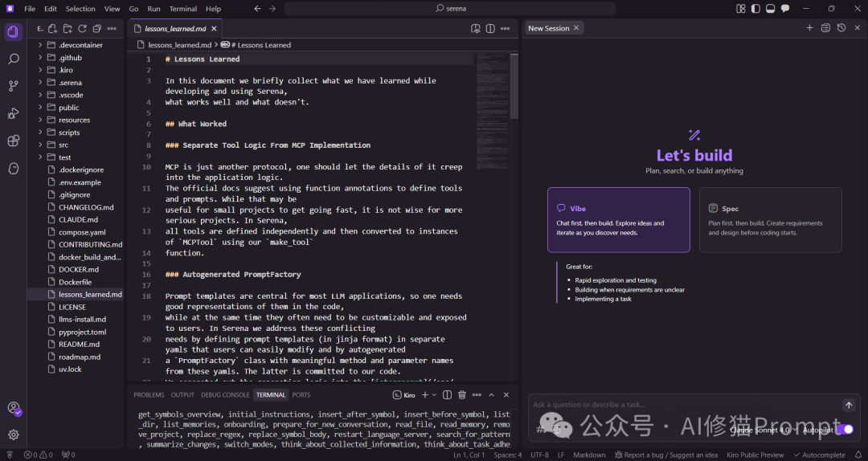Toggle the Kiro chat side panel
Screen dimensions: 868x461
pos(785,8)
